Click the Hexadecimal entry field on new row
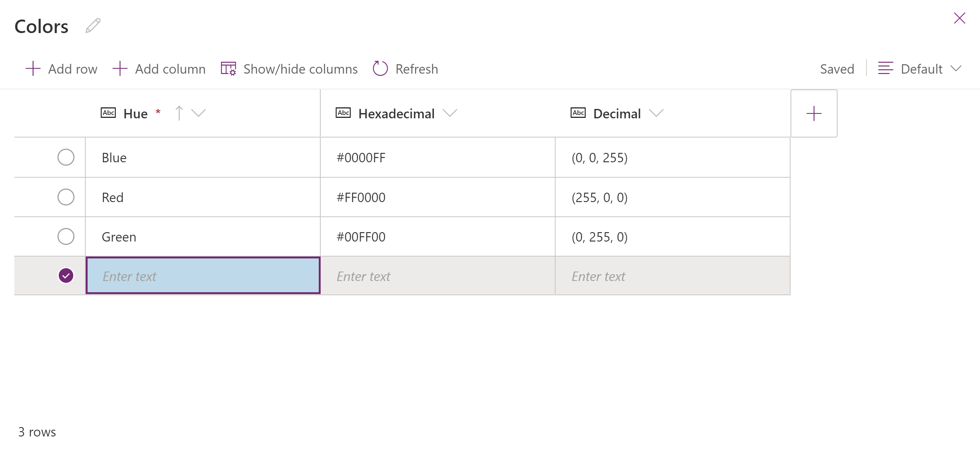Screen dimensions: 980x459 tap(438, 275)
